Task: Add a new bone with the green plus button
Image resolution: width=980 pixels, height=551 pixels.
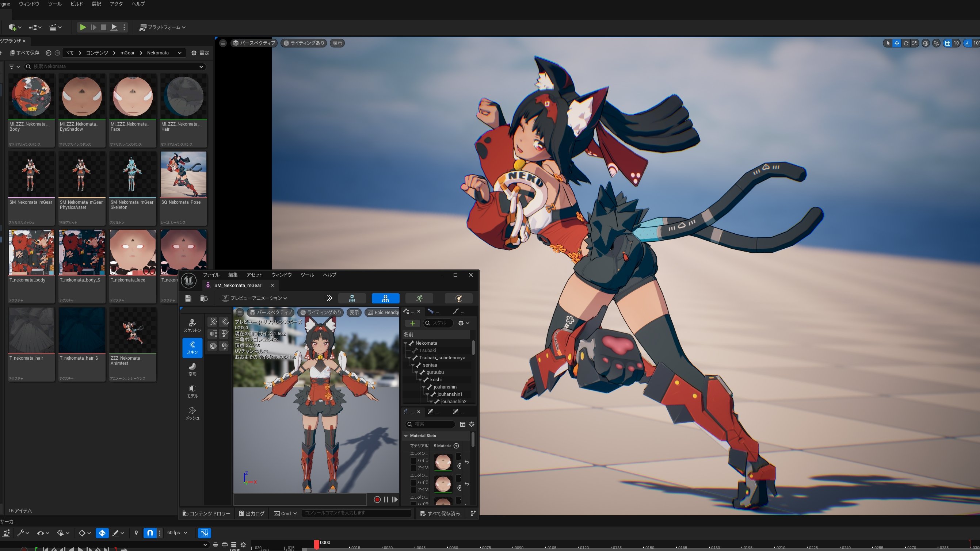Action: coord(412,323)
